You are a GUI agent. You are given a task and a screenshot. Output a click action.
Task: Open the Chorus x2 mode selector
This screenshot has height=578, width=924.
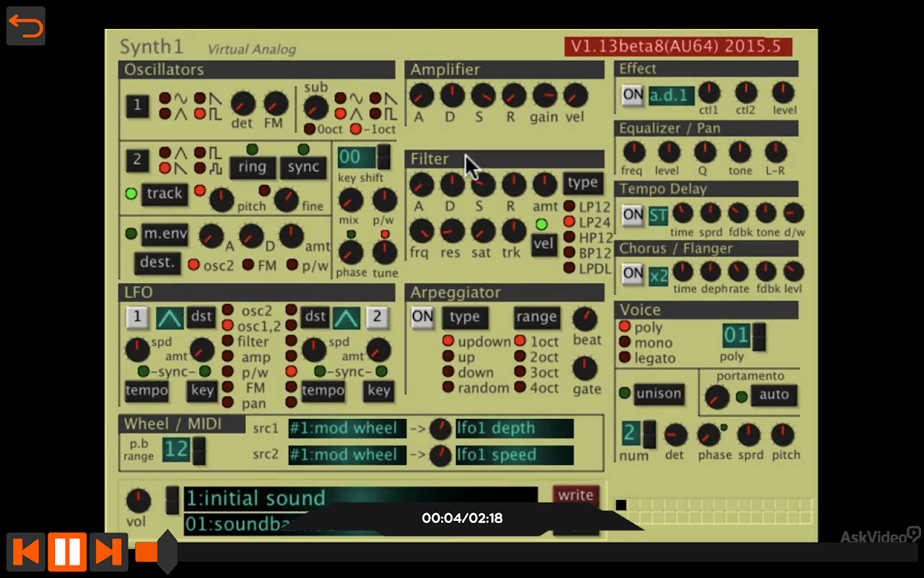pos(658,275)
